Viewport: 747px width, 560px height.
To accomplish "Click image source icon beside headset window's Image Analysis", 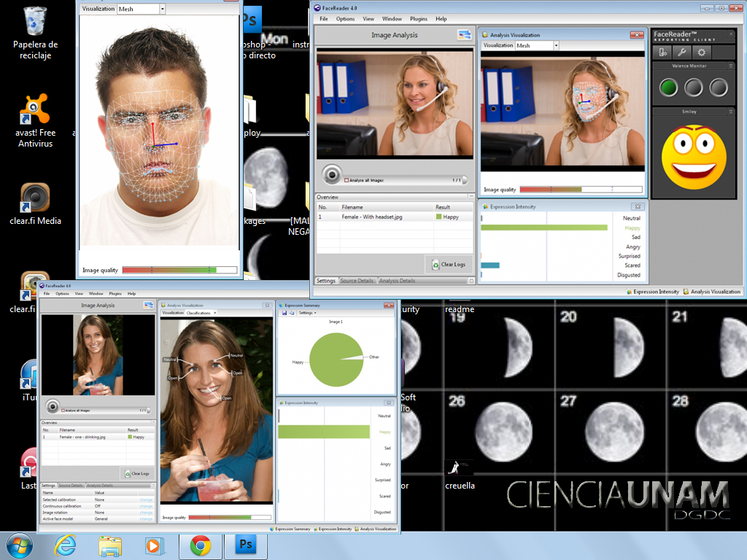I will tap(464, 34).
